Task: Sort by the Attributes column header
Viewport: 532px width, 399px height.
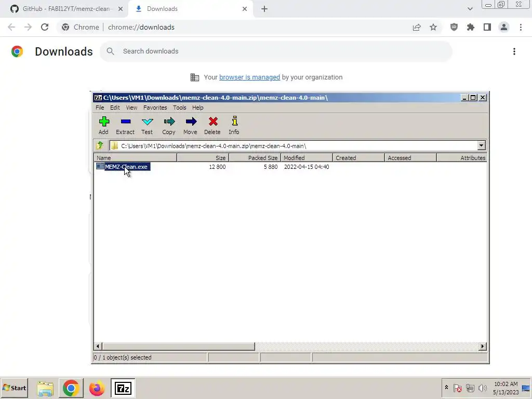Action: point(462,158)
